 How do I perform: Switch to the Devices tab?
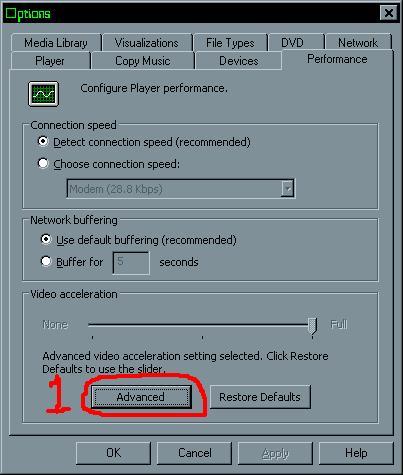tap(239, 61)
